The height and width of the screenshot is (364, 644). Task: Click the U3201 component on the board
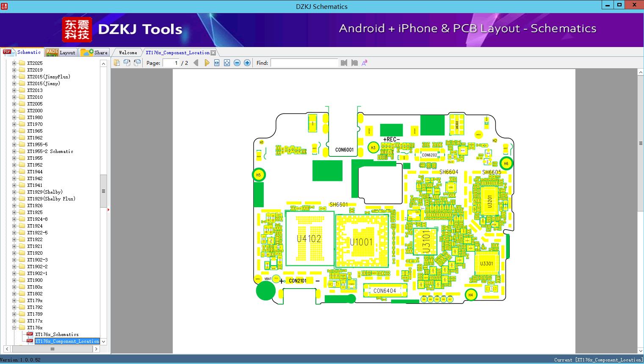point(490,202)
